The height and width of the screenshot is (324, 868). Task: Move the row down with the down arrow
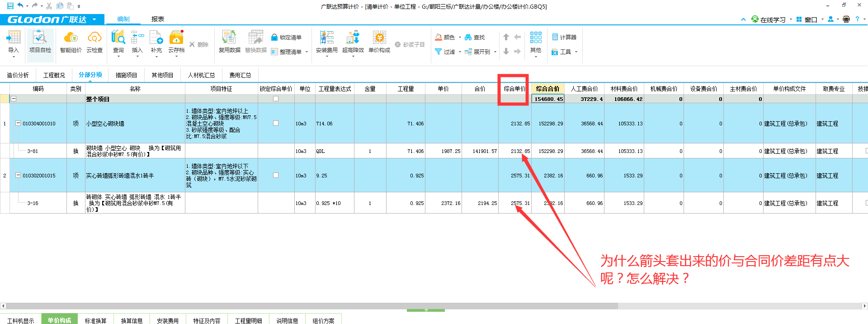506,52
